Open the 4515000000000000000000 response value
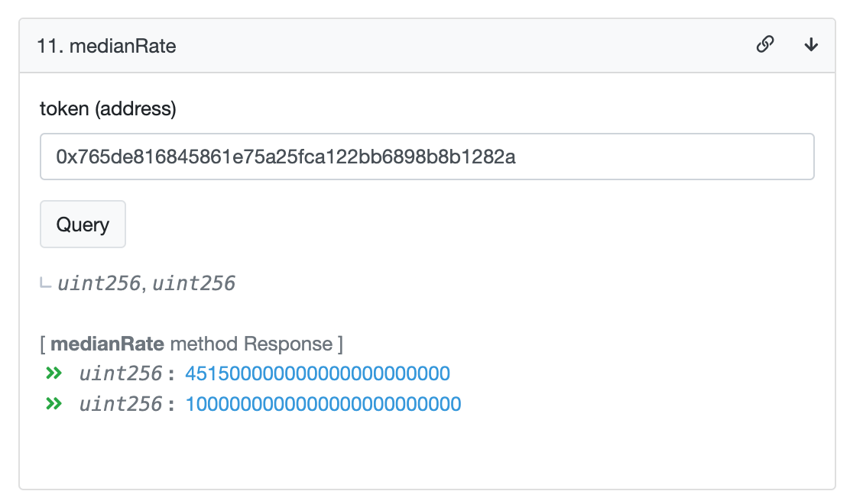Screen dimensions: 850x504 coord(318,373)
